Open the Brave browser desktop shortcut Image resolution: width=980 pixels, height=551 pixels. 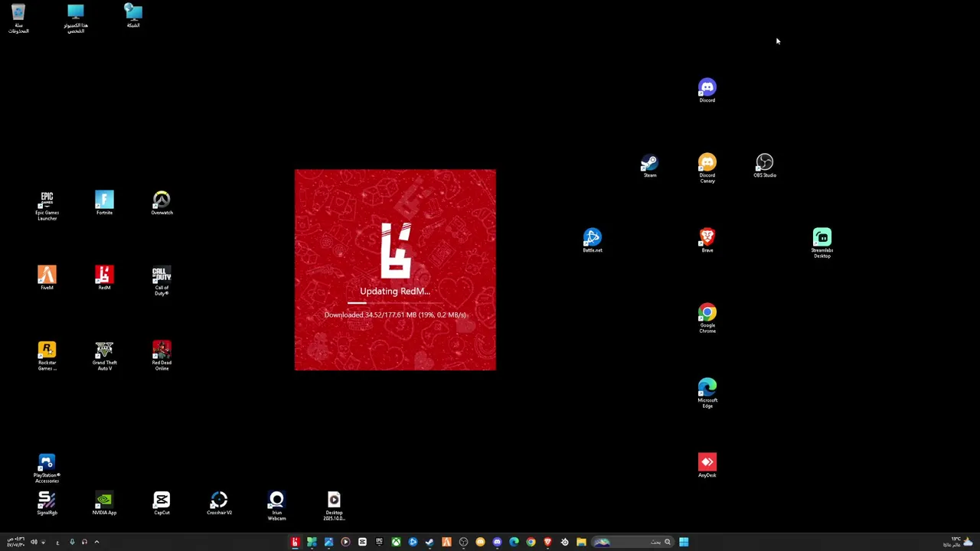point(707,240)
